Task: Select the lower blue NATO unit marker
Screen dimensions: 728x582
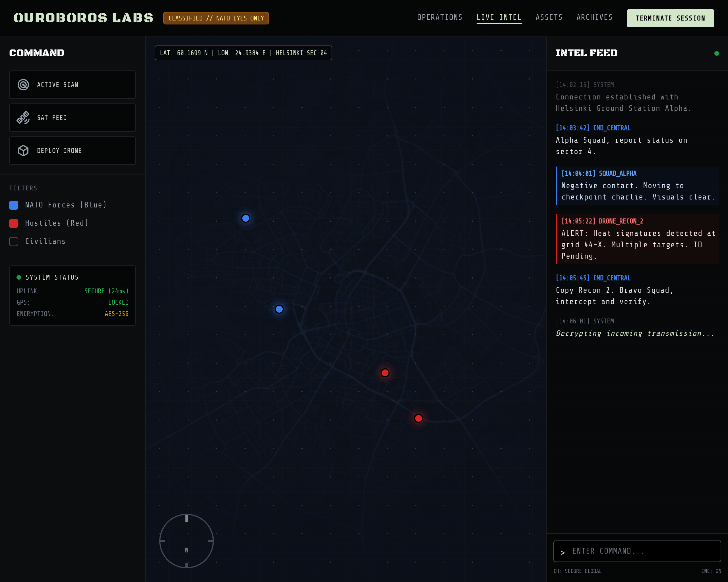Action: (279, 309)
